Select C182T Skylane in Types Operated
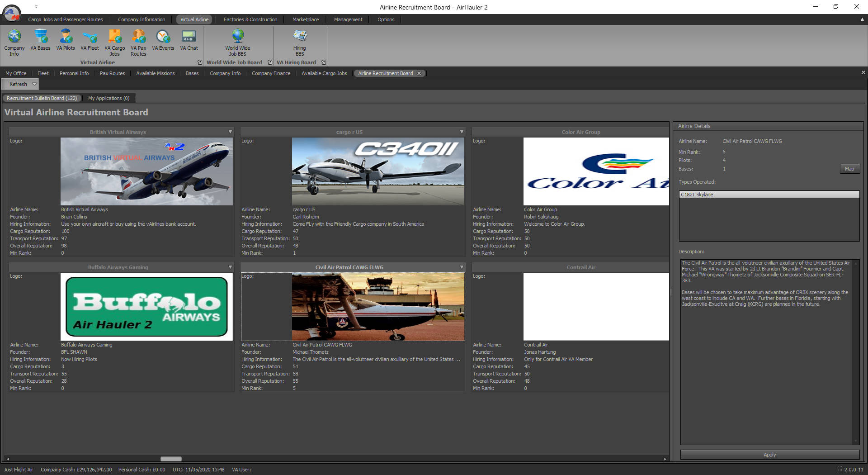 [x=769, y=195]
